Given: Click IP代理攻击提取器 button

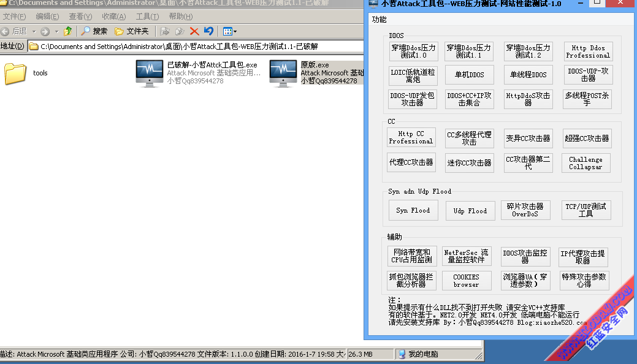Looking at the screenshot, I should 584,257.
